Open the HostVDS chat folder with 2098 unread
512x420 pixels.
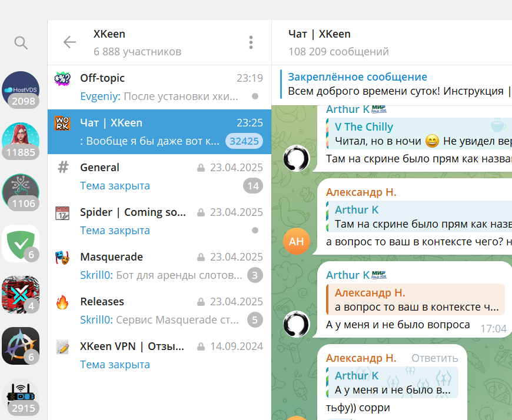coord(21,90)
